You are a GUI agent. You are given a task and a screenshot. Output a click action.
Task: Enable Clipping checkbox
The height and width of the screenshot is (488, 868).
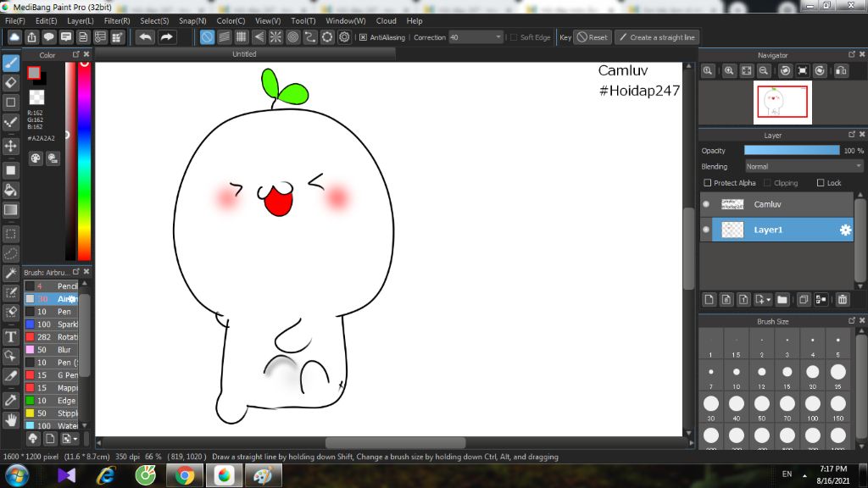pos(767,183)
